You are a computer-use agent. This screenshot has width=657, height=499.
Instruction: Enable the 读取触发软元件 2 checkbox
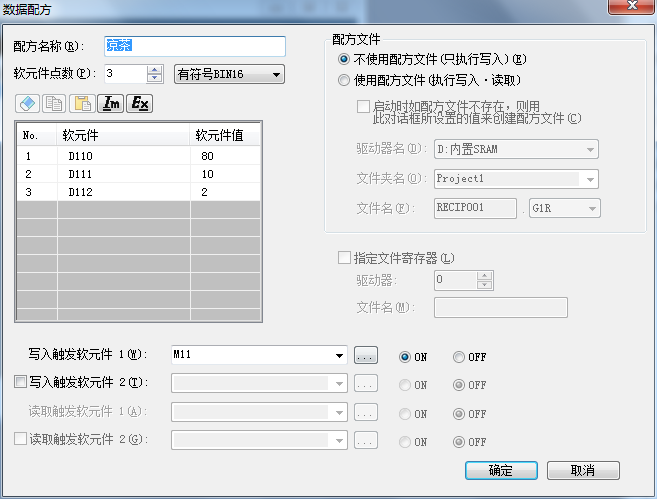pos(21,439)
